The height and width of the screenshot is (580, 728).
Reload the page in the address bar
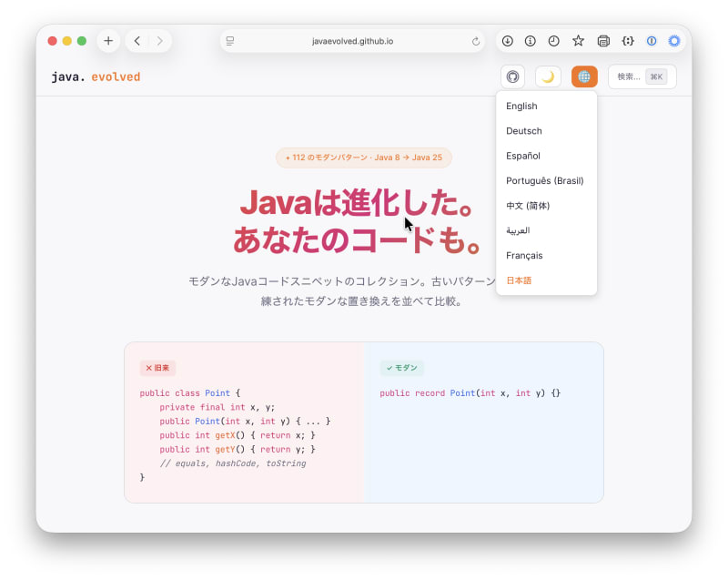click(475, 41)
